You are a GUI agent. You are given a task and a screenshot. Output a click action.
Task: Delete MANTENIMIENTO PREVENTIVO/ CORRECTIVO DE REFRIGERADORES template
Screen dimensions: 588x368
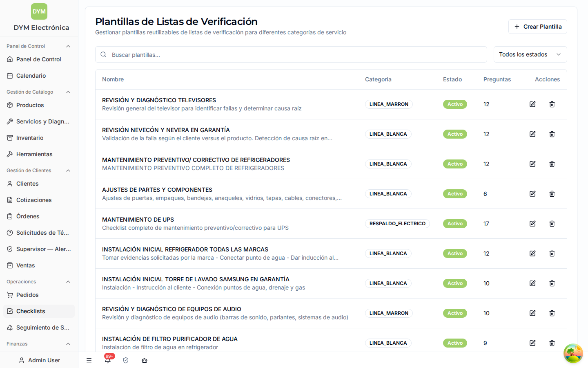(552, 164)
